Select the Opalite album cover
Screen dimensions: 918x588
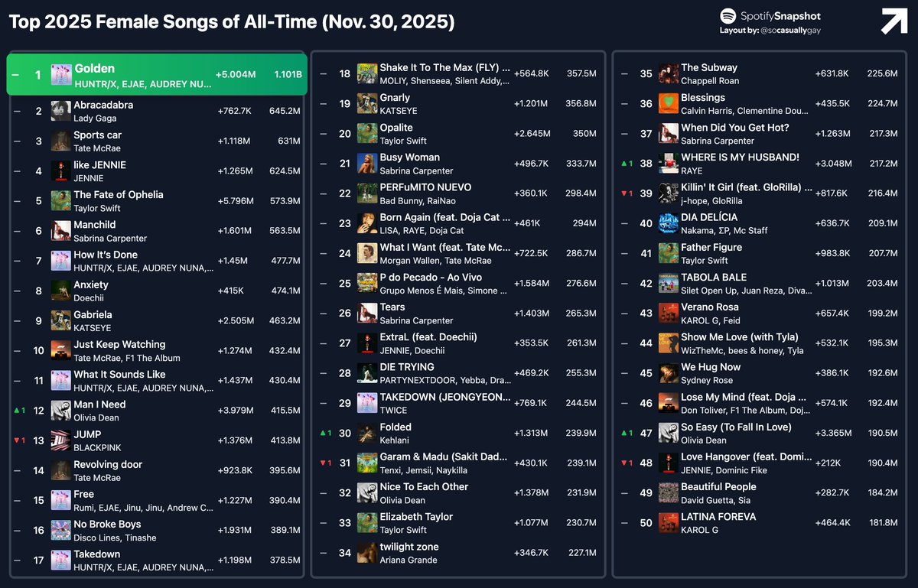pyautogui.click(x=367, y=133)
